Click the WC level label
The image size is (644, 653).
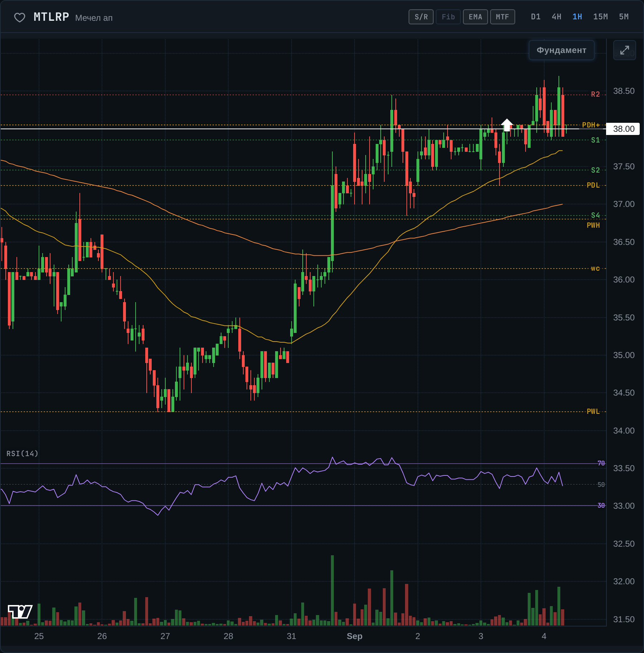pos(595,269)
